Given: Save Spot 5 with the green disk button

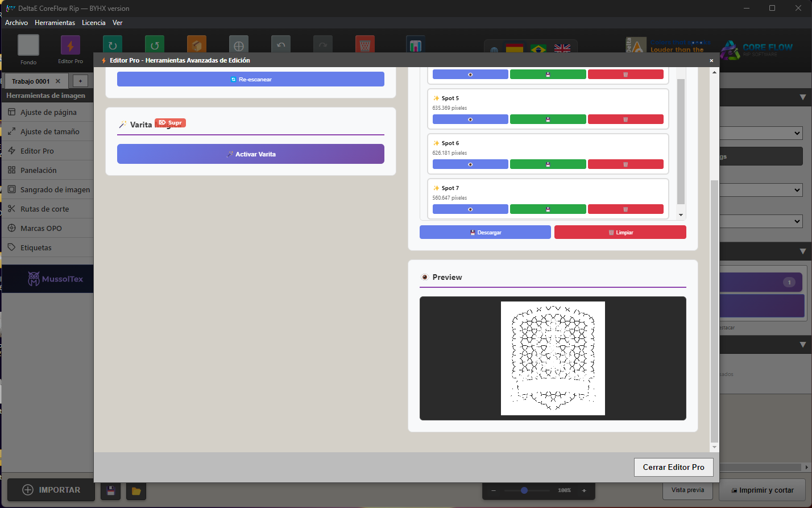Looking at the screenshot, I should click(x=548, y=119).
